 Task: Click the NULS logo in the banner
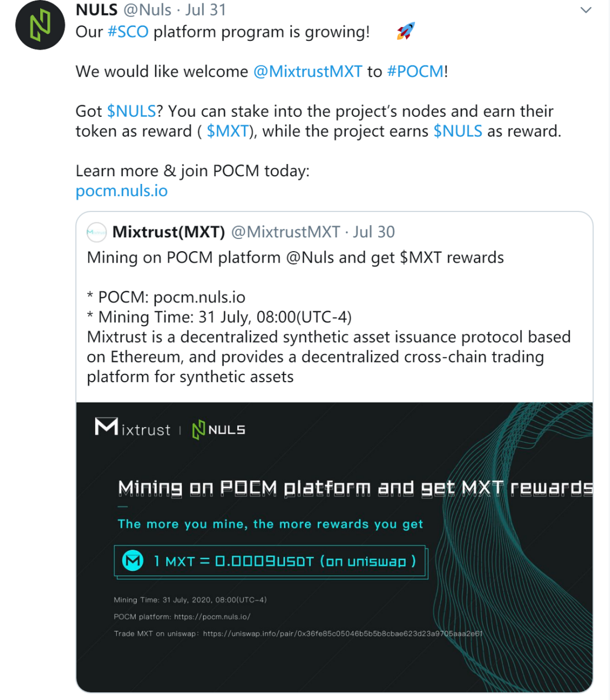click(x=219, y=430)
